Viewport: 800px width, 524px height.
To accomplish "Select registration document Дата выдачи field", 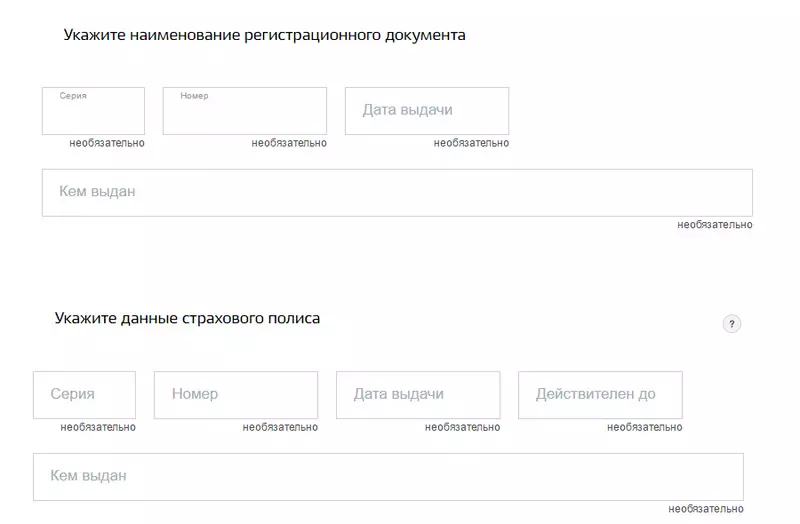I will (427, 111).
